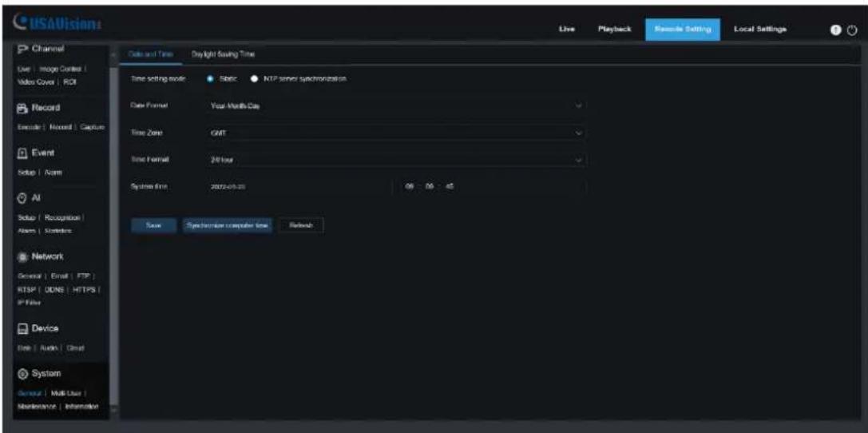
Task: Open the Remote Setting tab
Action: [x=683, y=30]
